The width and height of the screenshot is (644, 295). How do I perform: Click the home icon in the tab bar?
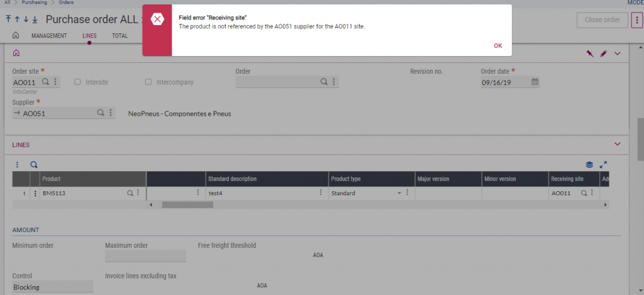tap(16, 35)
